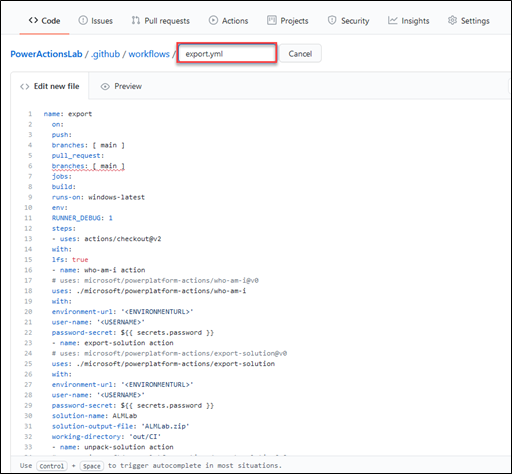
Task: Open .github breadcrumb folder link
Action: [105, 54]
